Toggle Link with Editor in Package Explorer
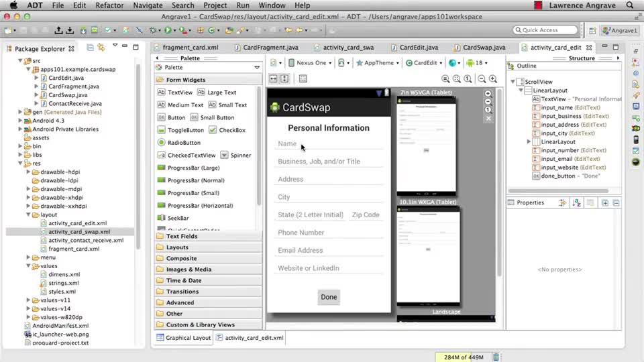 click(101, 48)
